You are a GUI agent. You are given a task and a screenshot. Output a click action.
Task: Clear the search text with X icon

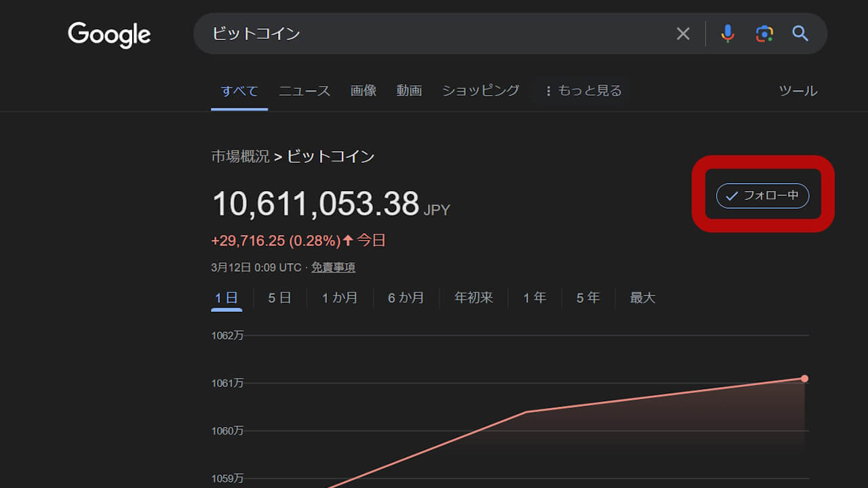tap(683, 34)
